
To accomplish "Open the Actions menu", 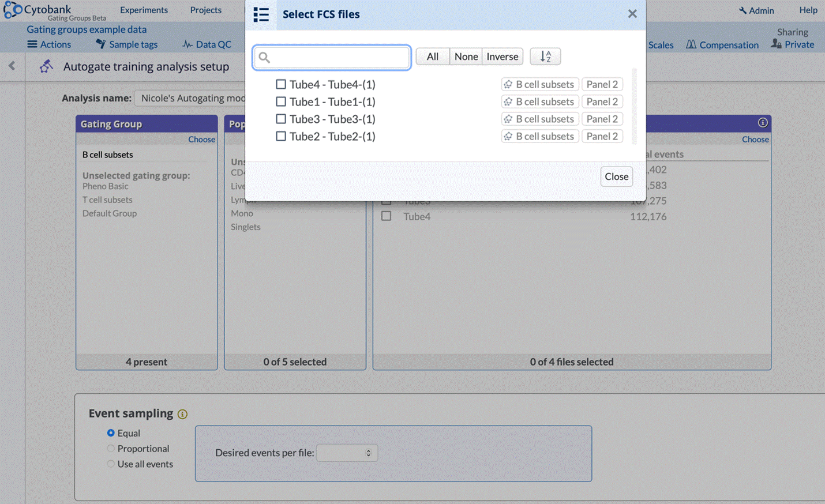I will click(49, 44).
